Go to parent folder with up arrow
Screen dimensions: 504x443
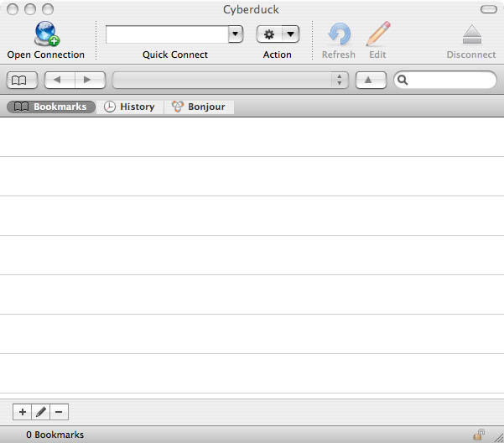(371, 80)
